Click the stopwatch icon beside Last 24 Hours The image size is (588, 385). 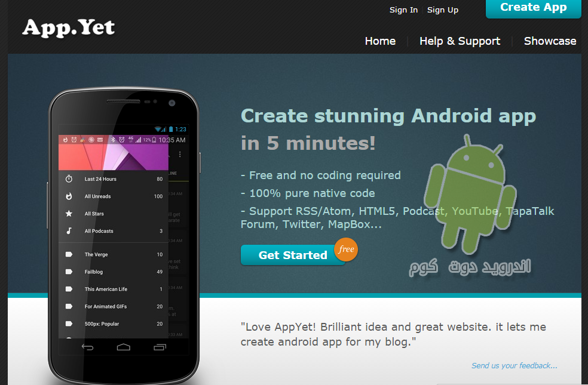[69, 178]
